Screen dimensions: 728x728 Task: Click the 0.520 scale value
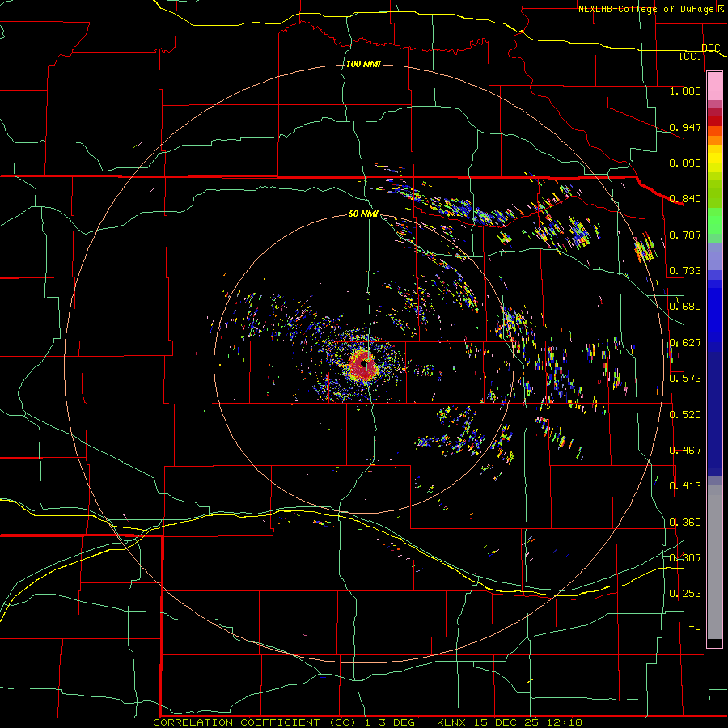point(685,415)
